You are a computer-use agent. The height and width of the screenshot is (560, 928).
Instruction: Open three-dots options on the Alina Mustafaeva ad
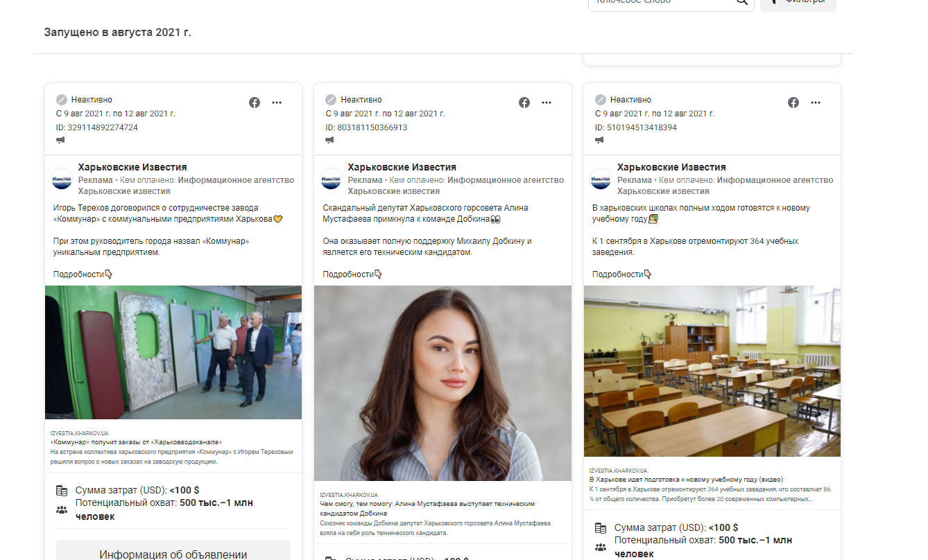pos(547,103)
